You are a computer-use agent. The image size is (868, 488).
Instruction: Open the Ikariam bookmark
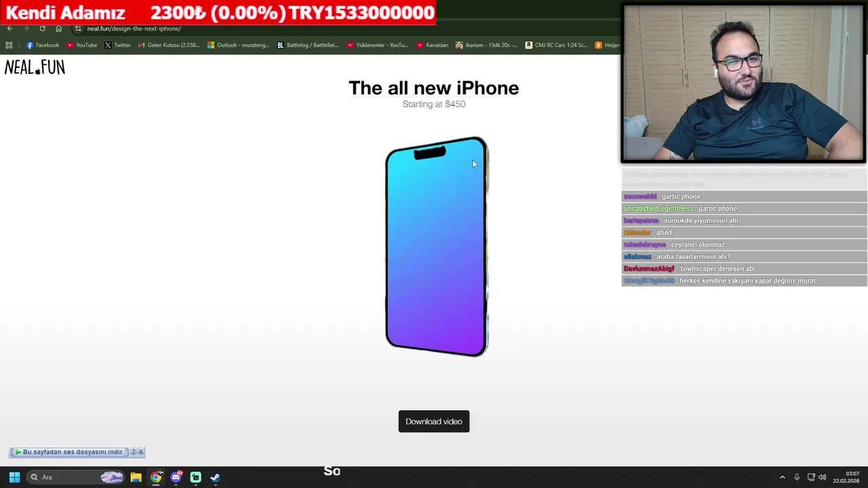pos(486,45)
